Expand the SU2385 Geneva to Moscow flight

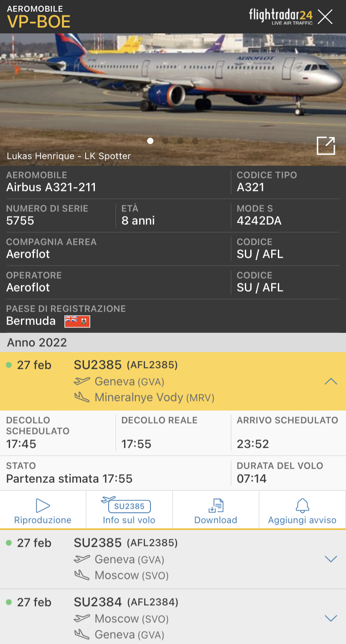[331, 559]
